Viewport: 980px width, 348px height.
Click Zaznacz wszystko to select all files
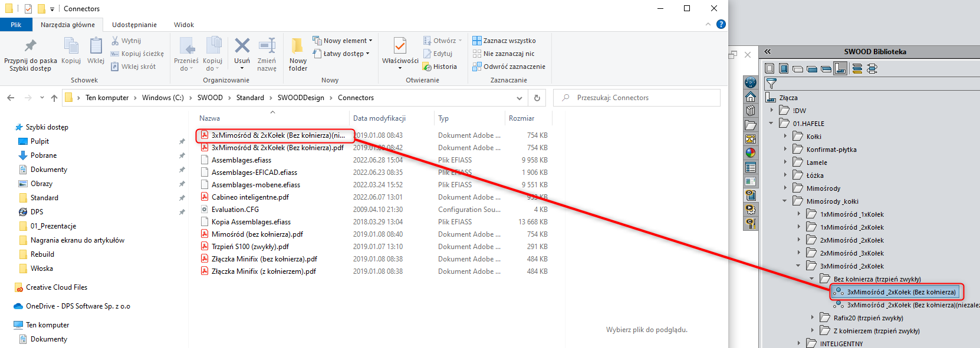click(504, 41)
